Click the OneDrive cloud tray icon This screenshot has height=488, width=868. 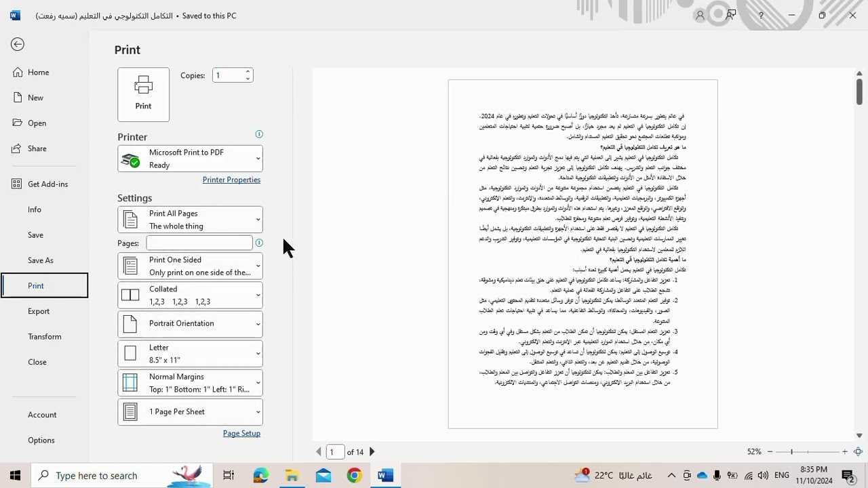[x=702, y=476]
